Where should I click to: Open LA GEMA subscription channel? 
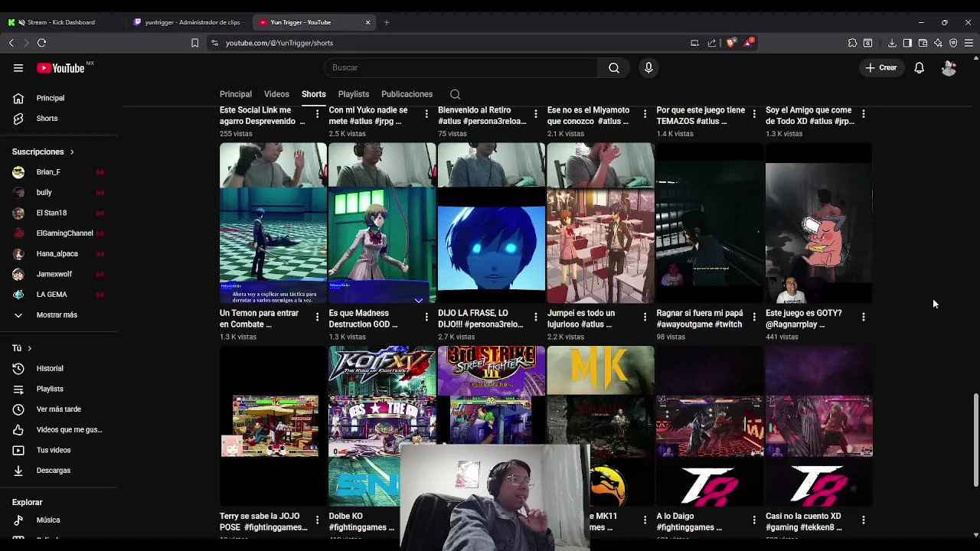[x=58, y=295]
